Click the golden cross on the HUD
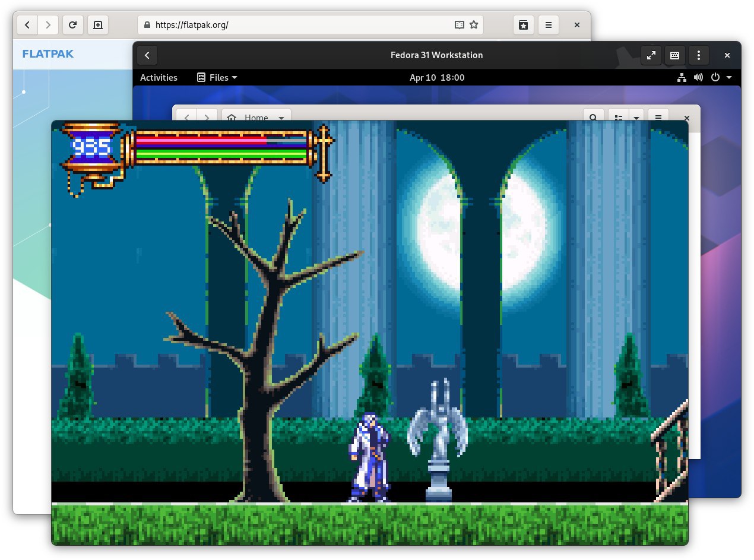 coord(324,153)
